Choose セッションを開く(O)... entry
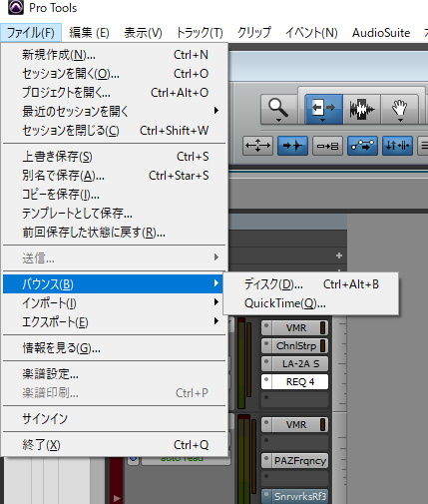The height and width of the screenshot is (504, 428). 115,74
